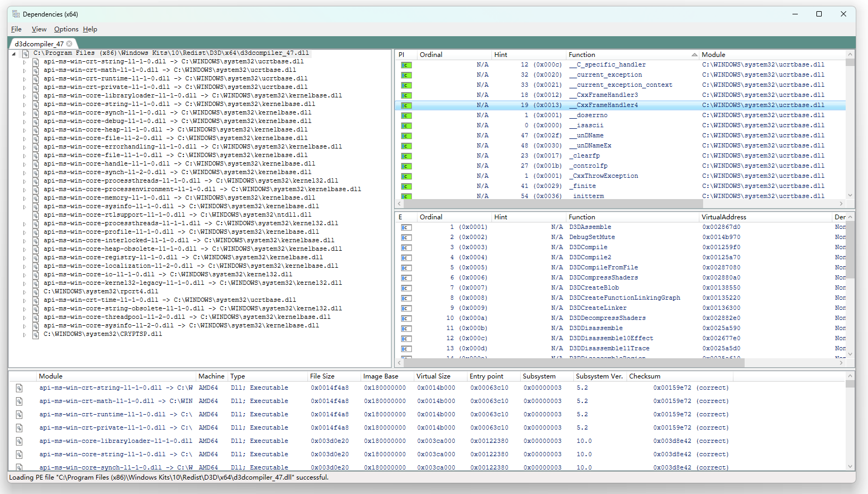
Task: Expand the C:\WINDOWS\system32\CRYPTSP.dll node
Action: click(x=24, y=334)
